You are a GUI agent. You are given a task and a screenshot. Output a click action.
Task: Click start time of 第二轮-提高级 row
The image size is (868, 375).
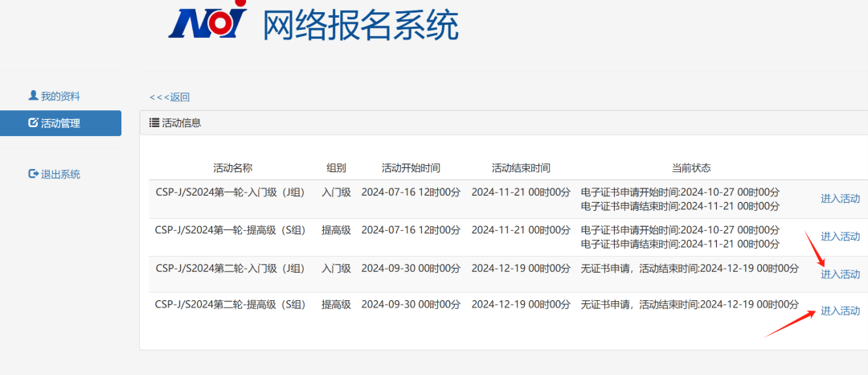(411, 304)
